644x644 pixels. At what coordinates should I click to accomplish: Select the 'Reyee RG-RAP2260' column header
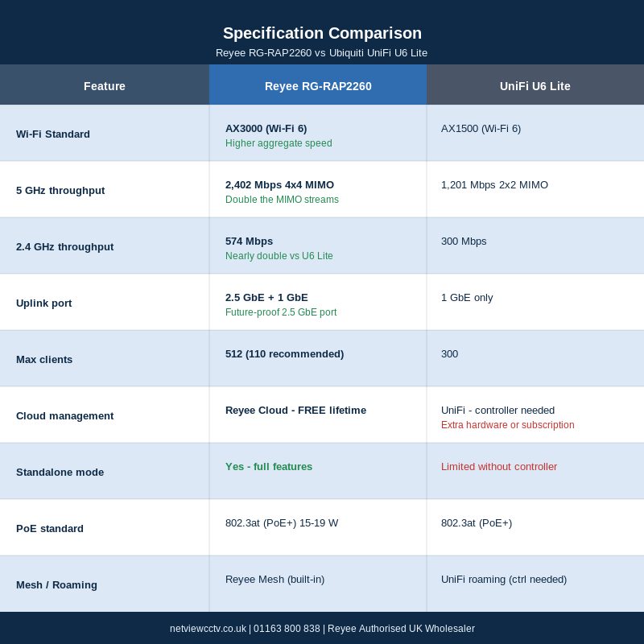[x=318, y=86]
